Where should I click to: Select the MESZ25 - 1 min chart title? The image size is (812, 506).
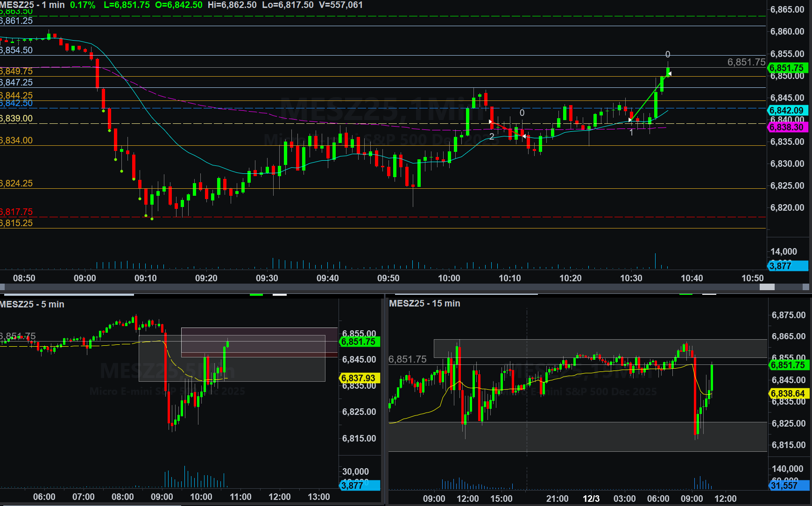(x=33, y=5)
